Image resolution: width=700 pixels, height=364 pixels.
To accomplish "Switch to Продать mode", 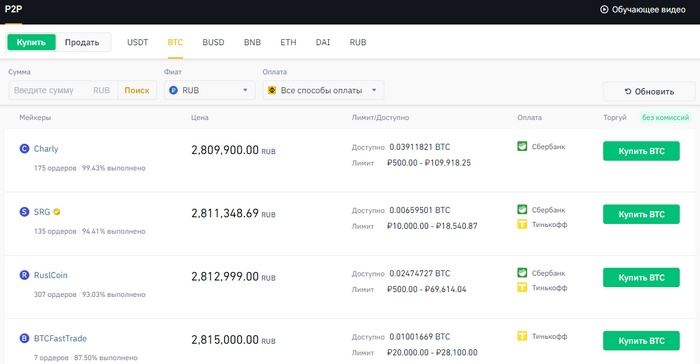I will coord(82,42).
